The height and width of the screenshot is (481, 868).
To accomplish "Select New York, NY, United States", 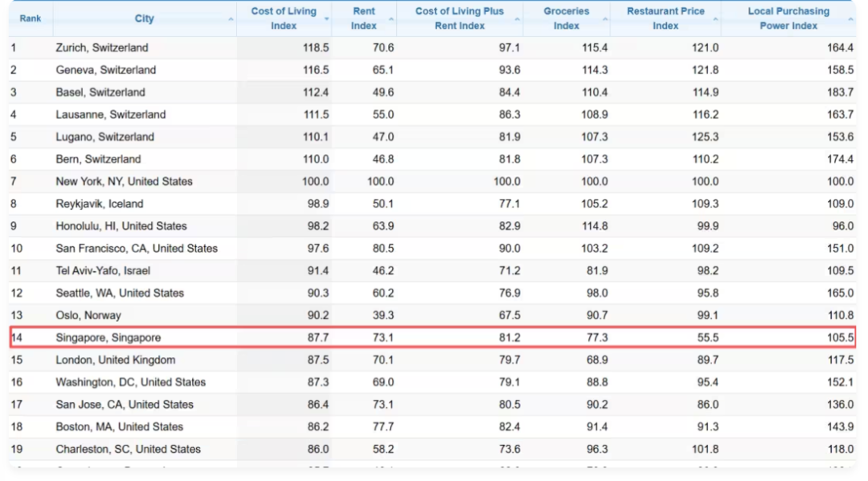I will coord(124,182).
